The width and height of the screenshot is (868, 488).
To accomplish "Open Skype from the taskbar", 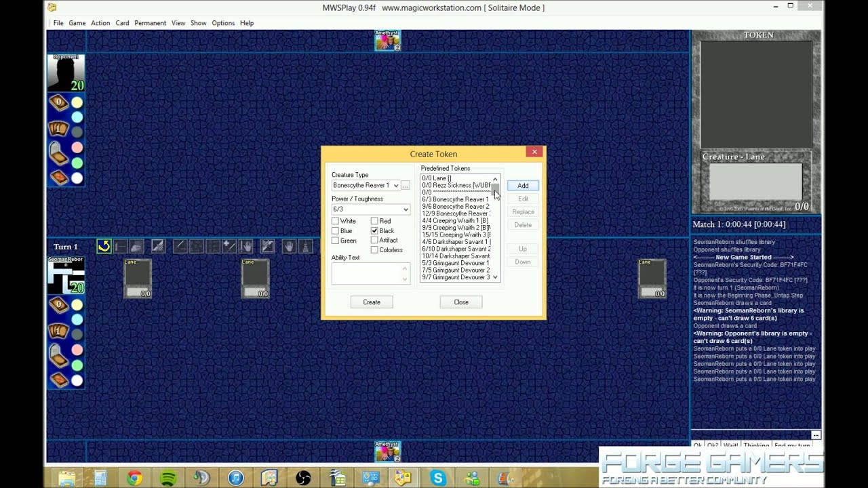I will [x=438, y=478].
